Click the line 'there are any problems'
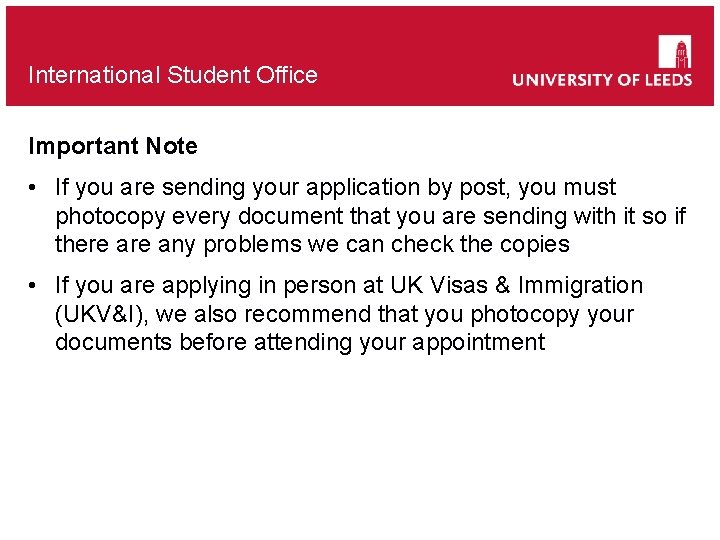Image resolution: width=720 pixels, height=540 pixels. [x=312, y=244]
